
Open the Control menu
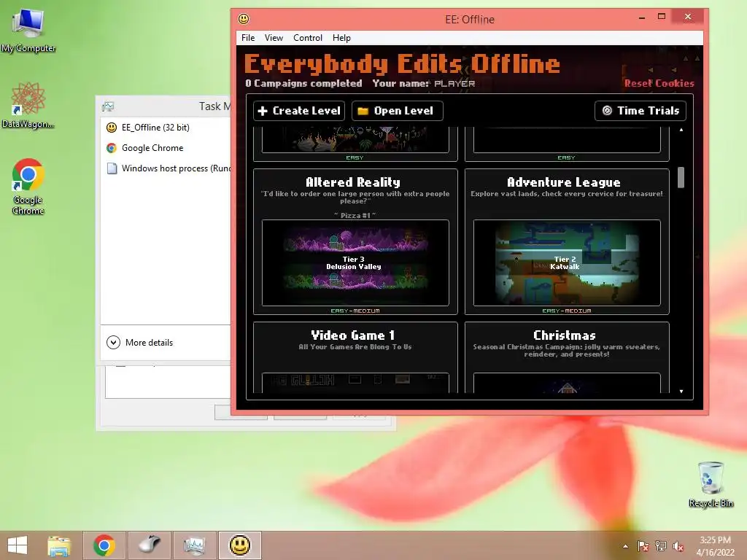click(308, 38)
